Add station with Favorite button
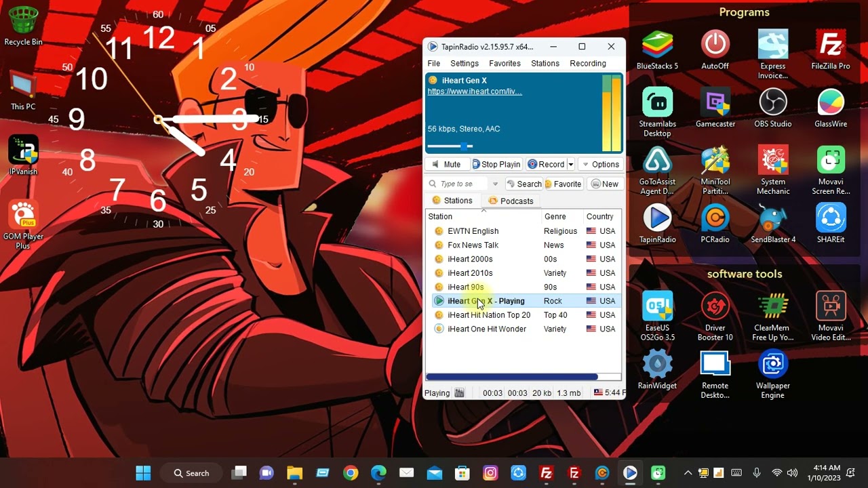868x488 pixels. (x=564, y=184)
